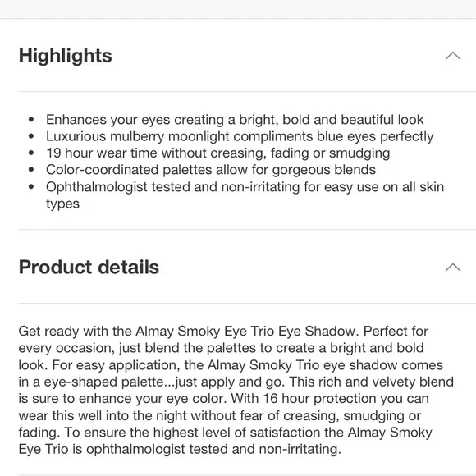Click the 'Color-coordinated palettes' highlight line
Viewport: 476px width, 476px height.
(x=211, y=170)
